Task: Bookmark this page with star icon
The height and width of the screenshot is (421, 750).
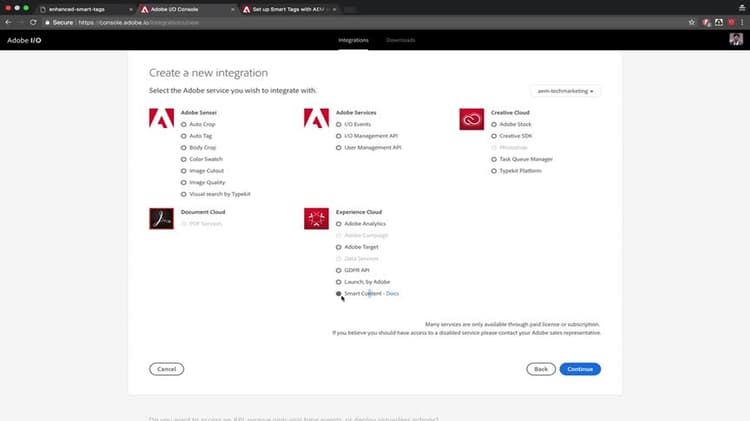Action: coord(692,22)
